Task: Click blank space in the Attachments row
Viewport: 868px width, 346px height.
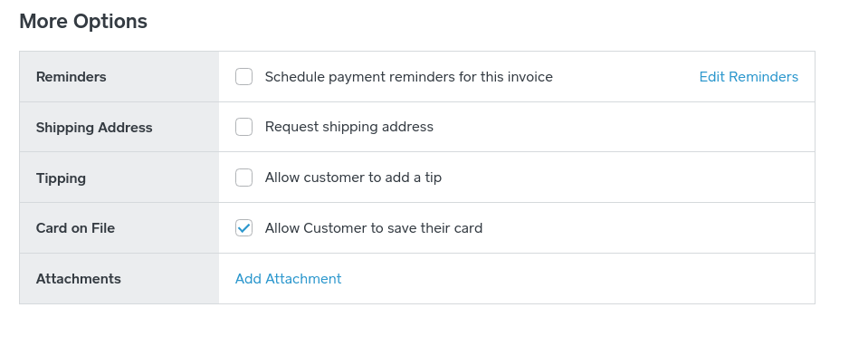Action: click(576, 278)
